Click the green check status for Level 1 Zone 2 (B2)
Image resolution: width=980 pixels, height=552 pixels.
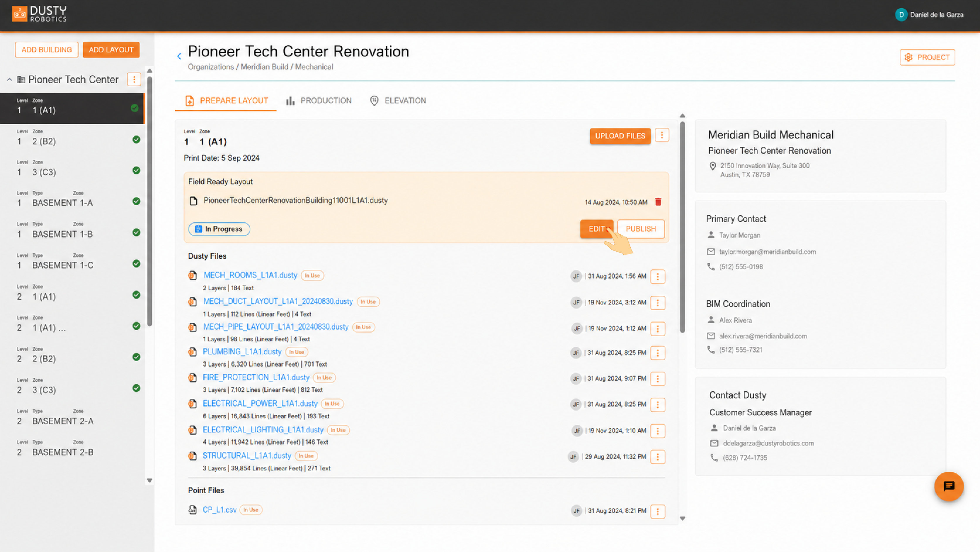136,139
